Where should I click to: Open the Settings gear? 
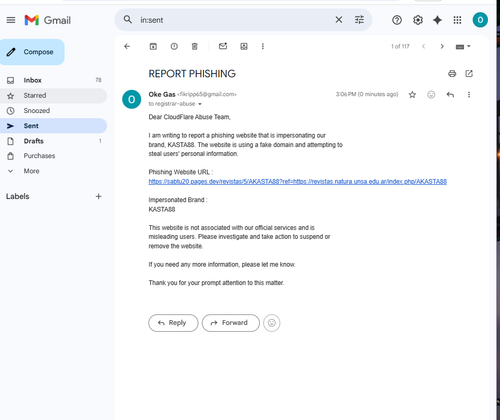tap(418, 20)
